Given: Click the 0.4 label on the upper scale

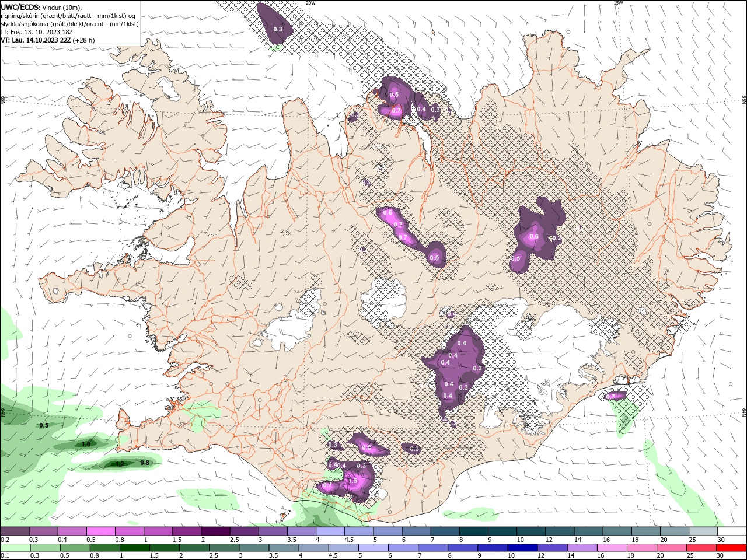Looking at the screenshot, I should 62,540.
